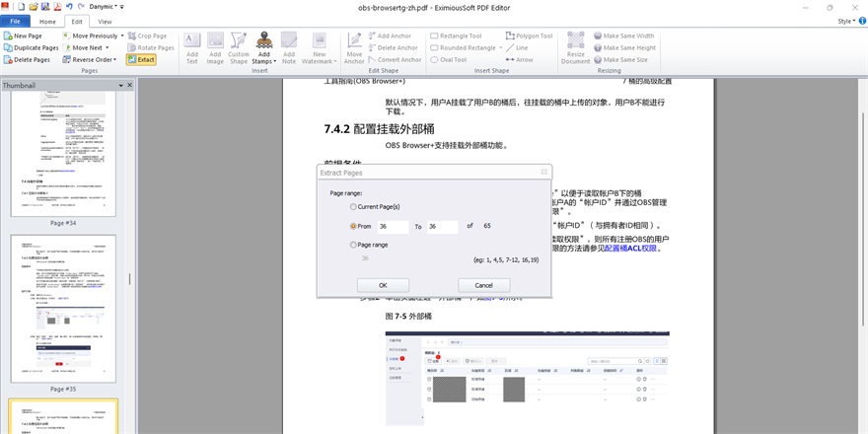
Task: Select the Current Page(s) radio option
Action: (353, 206)
